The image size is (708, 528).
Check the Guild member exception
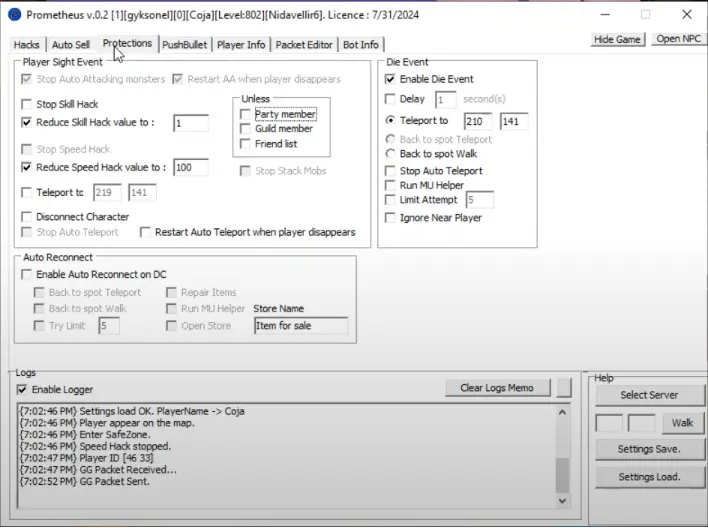tap(245, 129)
